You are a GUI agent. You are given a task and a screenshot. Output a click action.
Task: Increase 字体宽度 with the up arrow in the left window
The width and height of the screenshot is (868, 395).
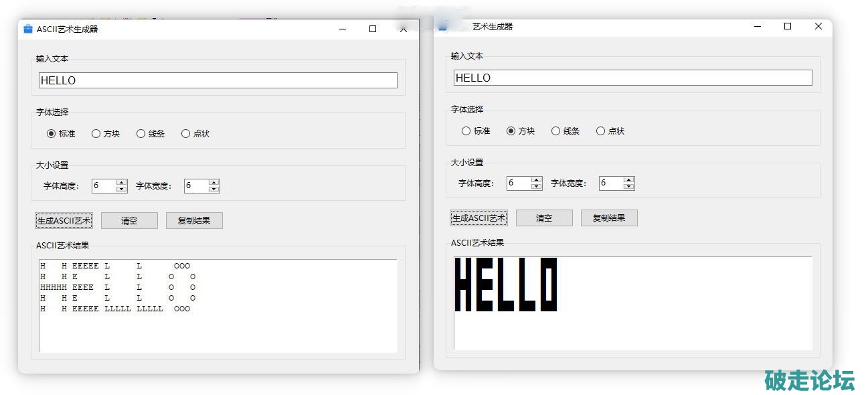(213, 182)
